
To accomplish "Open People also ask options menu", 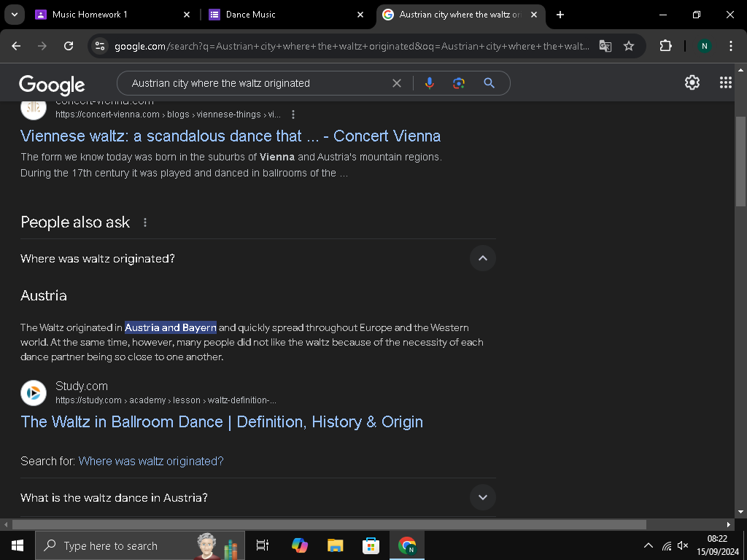I will [145, 222].
